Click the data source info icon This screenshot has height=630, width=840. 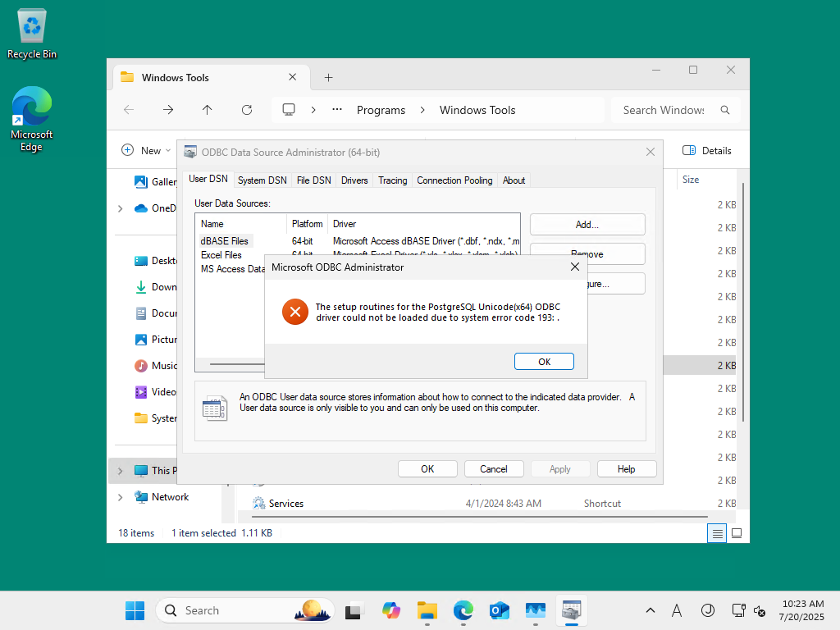click(x=215, y=409)
